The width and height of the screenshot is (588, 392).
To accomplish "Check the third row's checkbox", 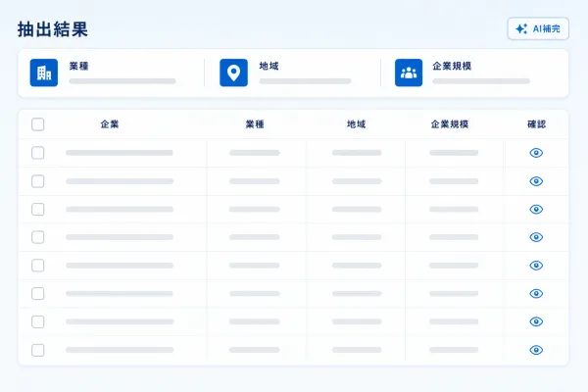I will tap(38, 210).
